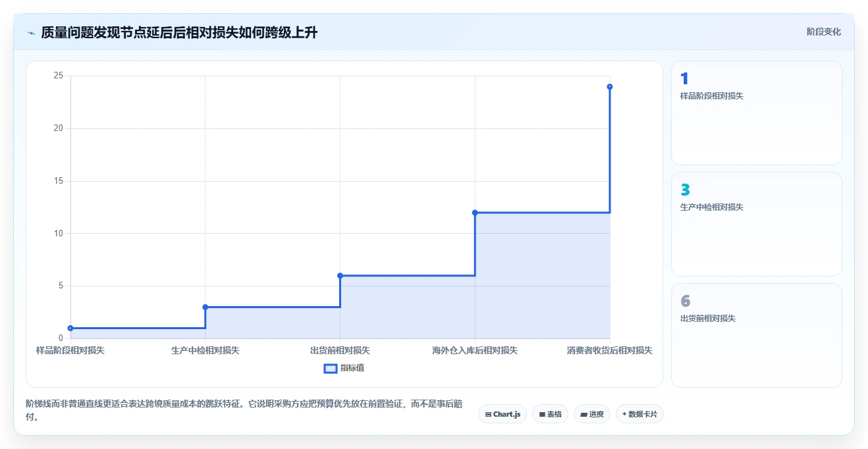Screen dimensions: 868x449
Task: Click the x-axis label 生产中检相对损失
Action: point(205,350)
